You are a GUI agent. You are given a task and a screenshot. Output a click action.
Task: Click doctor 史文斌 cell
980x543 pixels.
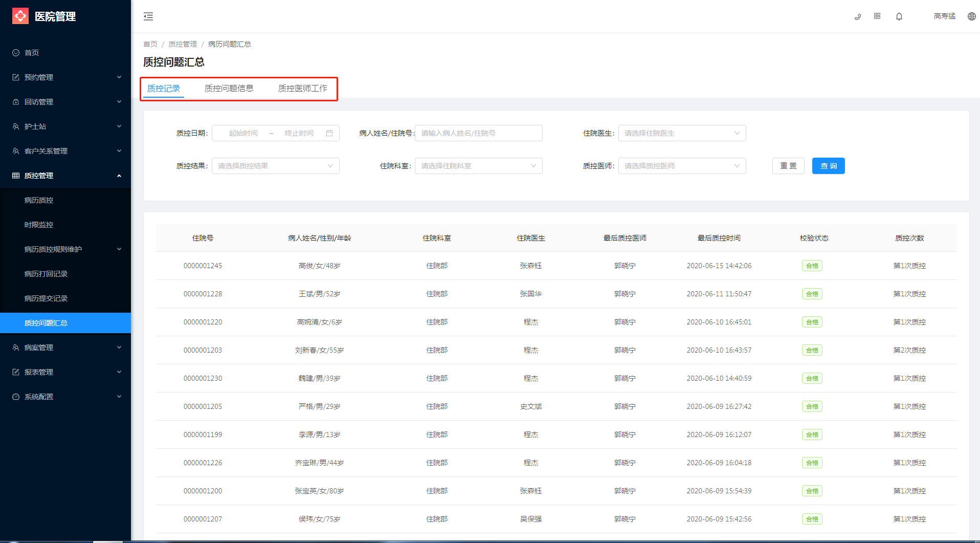[531, 406]
